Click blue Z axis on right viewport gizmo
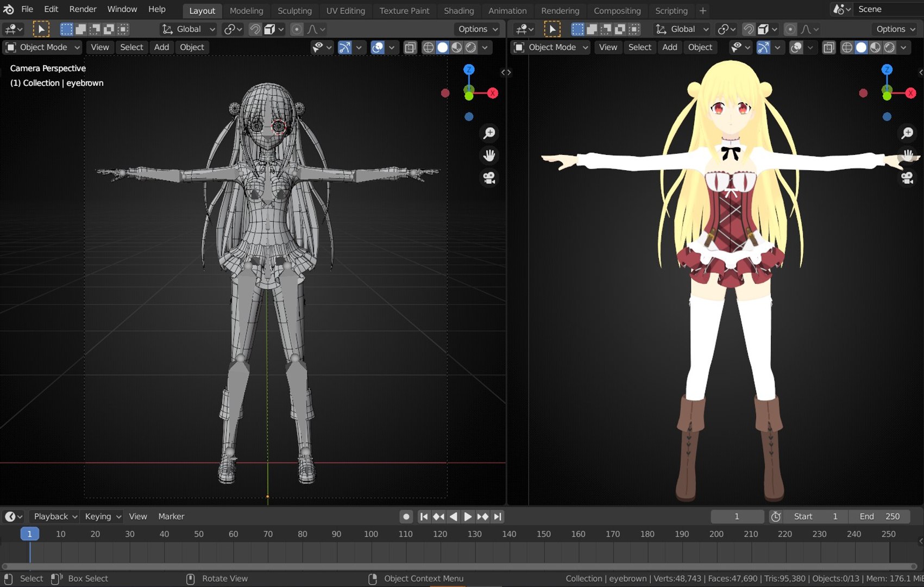 (x=887, y=70)
